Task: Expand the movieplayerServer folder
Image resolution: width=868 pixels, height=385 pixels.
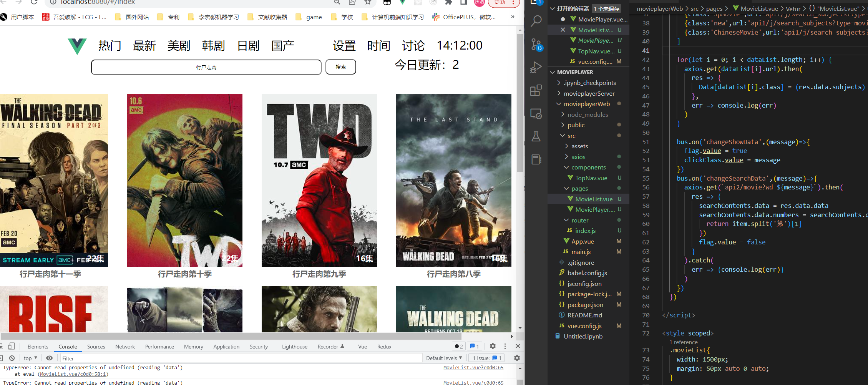Action: point(589,93)
